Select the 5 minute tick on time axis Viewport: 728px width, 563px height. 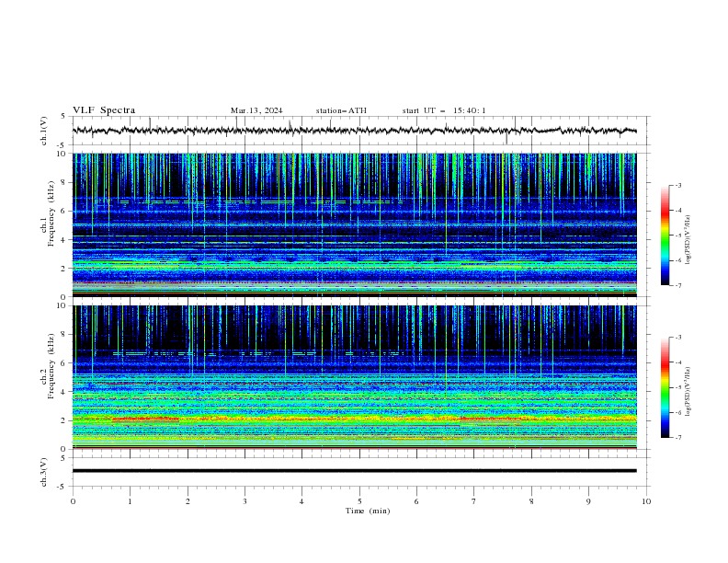(359, 501)
